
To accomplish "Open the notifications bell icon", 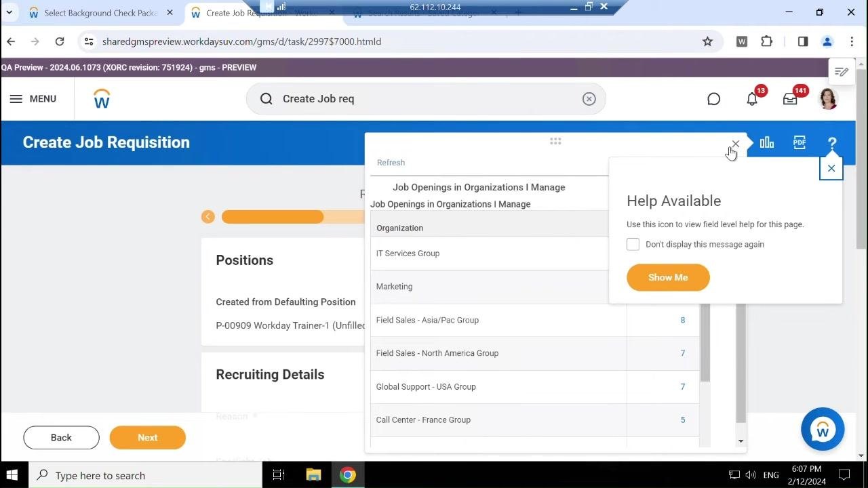I will tap(752, 99).
